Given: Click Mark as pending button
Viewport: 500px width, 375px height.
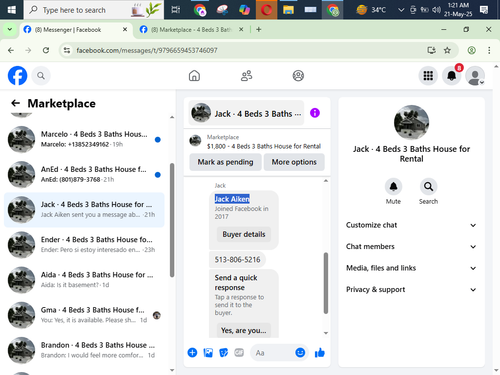Looking at the screenshot, I should (225, 162).
